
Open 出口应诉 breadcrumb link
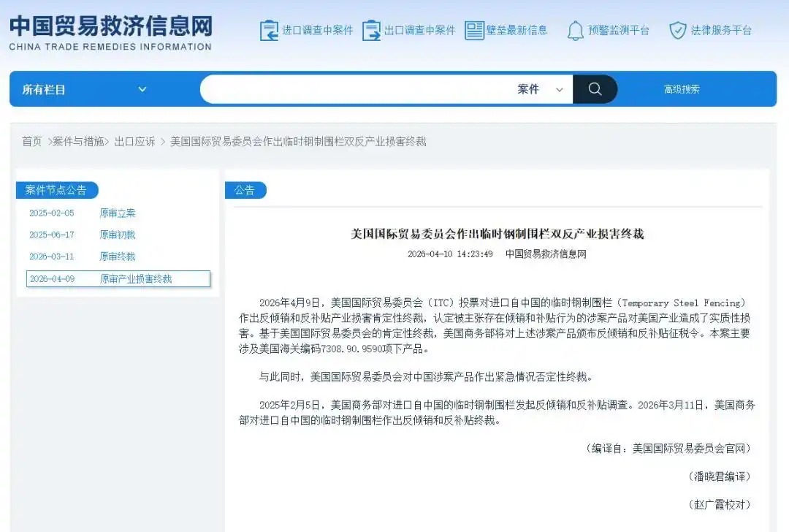pos(134,142)
